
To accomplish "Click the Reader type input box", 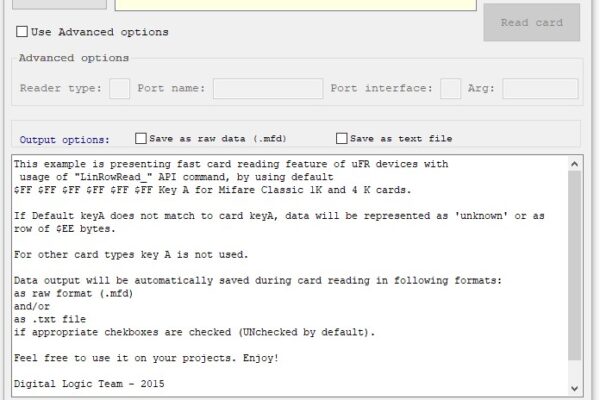I will coord(119,88).
